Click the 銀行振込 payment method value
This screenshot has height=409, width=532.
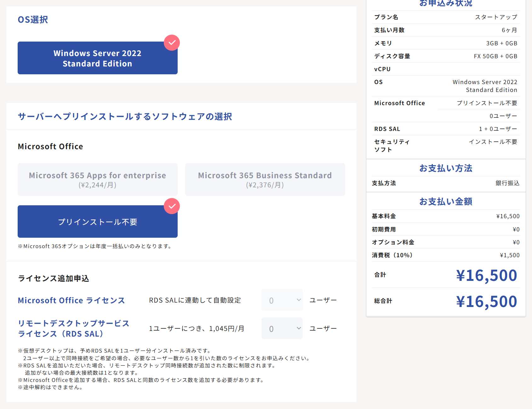507,183
